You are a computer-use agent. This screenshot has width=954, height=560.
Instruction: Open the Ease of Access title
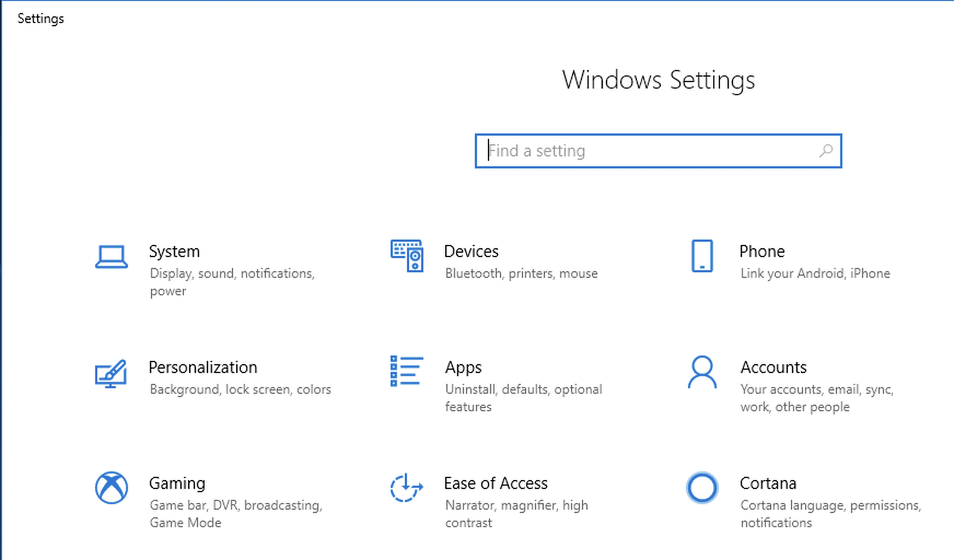point(496,483)
